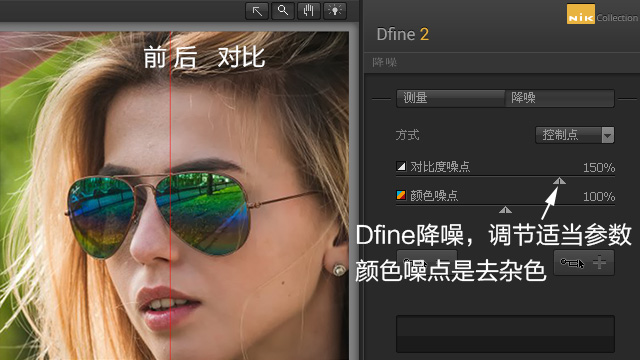Click the empty control point list box

click(505, 334)
